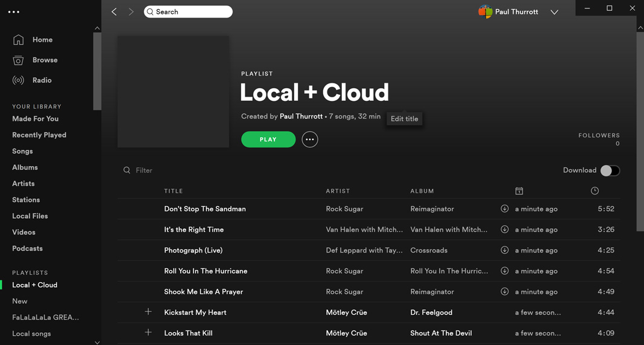
Task: Toggle the playlist Download switch
Action: (610, 170)
